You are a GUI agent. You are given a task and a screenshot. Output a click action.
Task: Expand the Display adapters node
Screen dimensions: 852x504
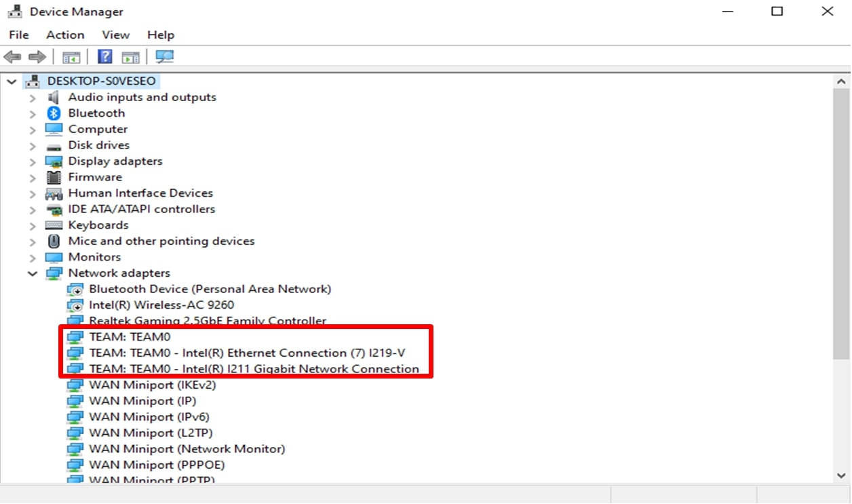pyautogui.click(x=33, y=161)
